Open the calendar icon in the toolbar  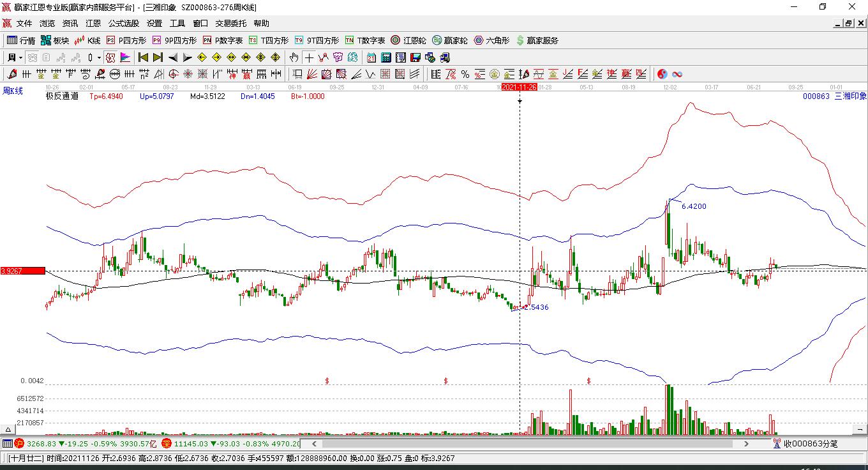click(371, 57)
